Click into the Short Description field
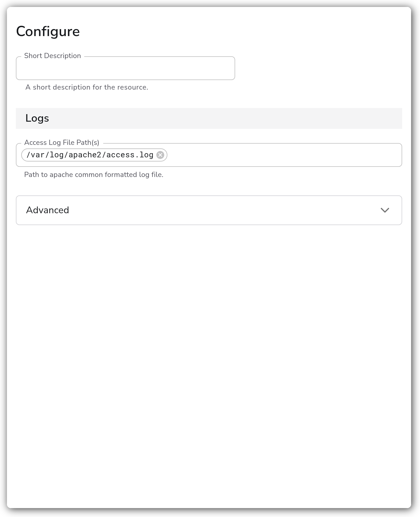The image size is (420, 517). pos(125,68)
